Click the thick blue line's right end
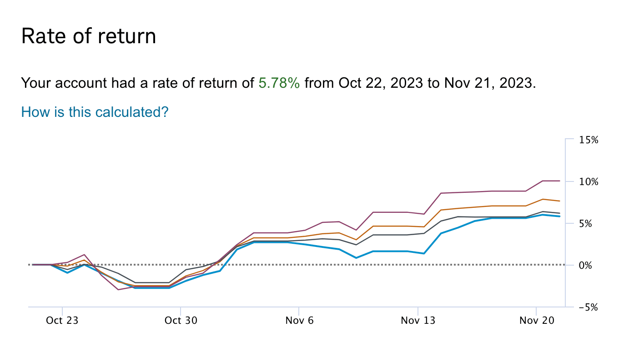Viewport: 644px width, 342px height. pos(559,216)
